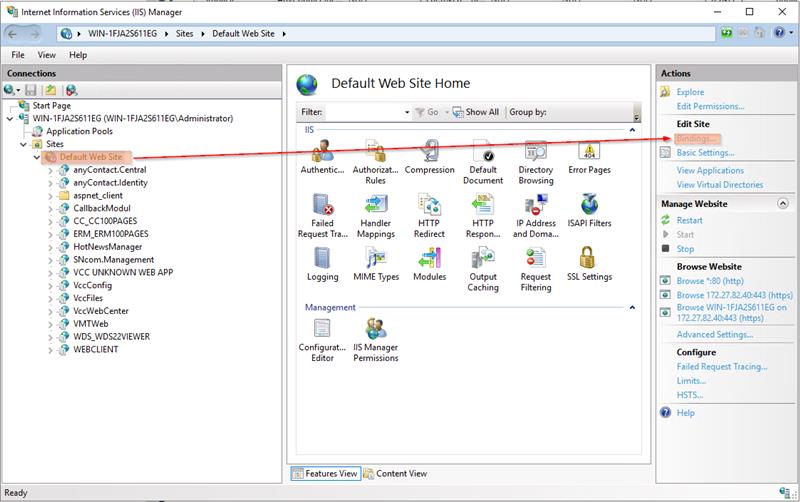Open the Error Pages feature
Image resolution: width=800 pixels, height=502 pixels.
tap(589, 153)
